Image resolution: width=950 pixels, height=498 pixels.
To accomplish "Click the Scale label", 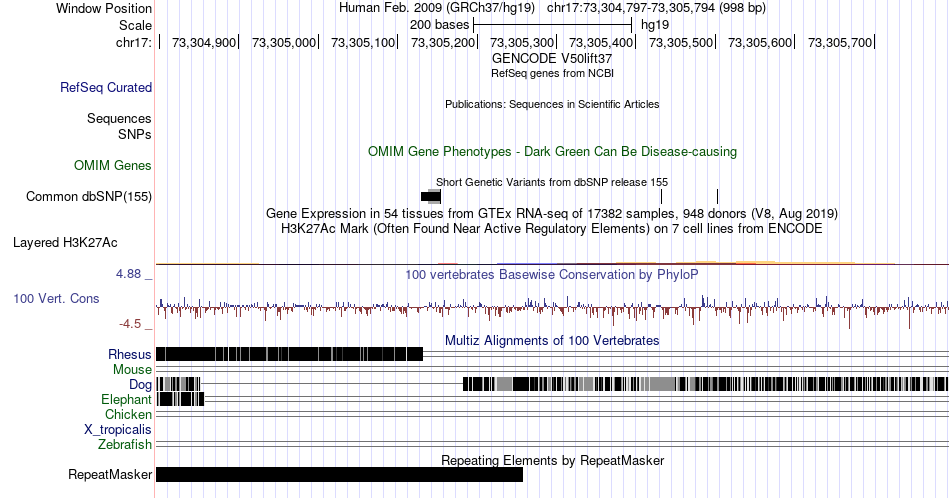I will pos(135,25).
